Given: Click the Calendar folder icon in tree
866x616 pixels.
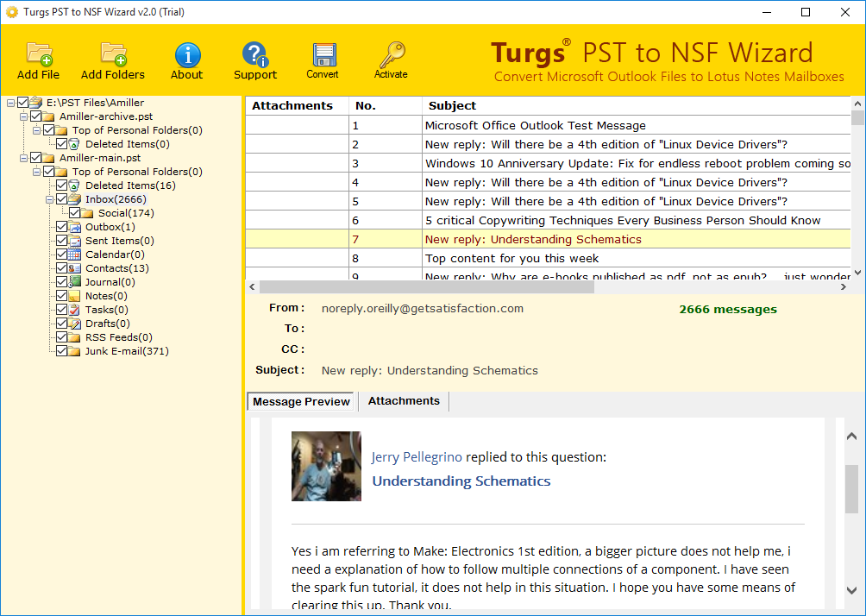Looking at the screenshot, I should pyautogui.click(x=74, y=255).
